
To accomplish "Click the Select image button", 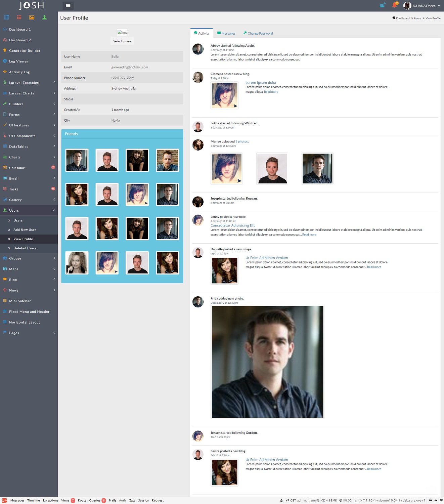I will (122, 41).
